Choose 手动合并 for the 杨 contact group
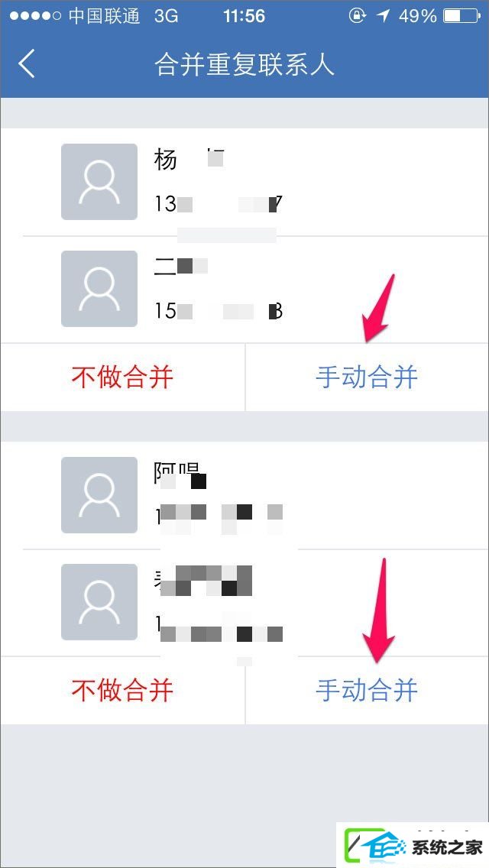Viewport: 489px width, 868px height. 367,377
